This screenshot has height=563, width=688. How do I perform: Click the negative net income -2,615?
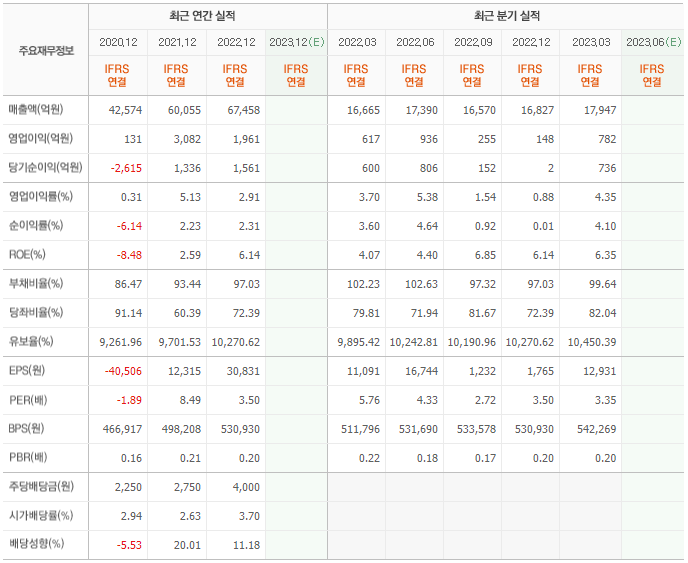(x=126, y=168)
